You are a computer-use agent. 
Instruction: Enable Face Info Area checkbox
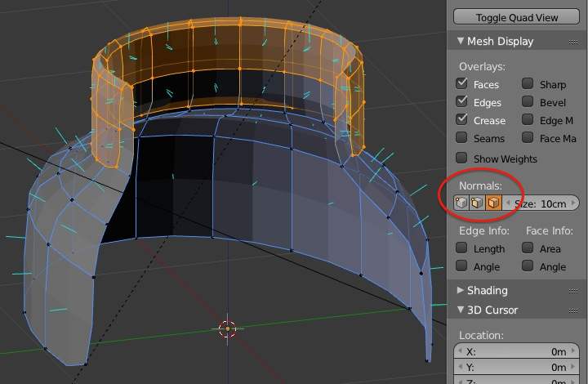click(528, 248)
